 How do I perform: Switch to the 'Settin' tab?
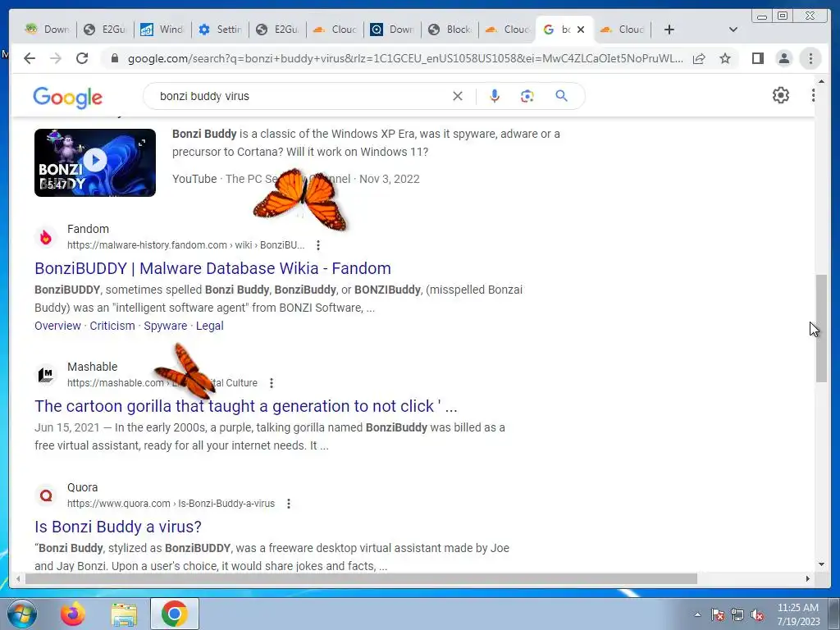pos(220,30)
